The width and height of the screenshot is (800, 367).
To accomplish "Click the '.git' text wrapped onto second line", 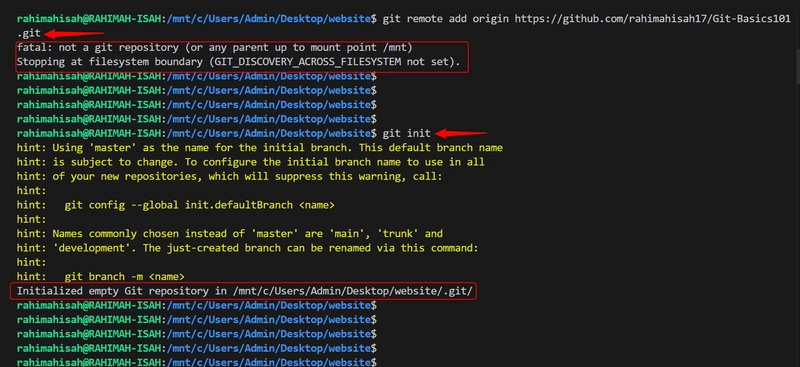I will pos(28,34).
